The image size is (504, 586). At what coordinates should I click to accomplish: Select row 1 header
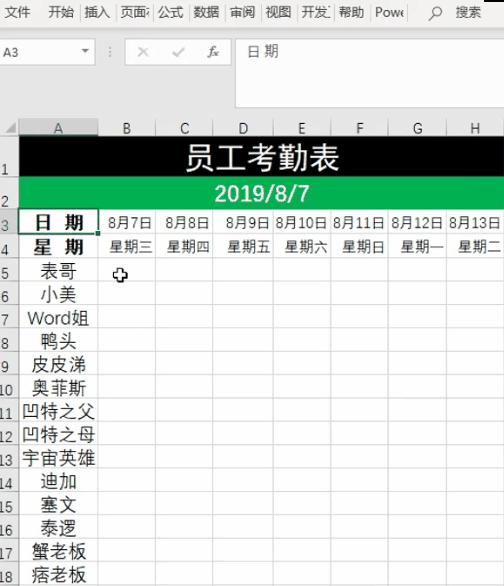tap(9, 156)
